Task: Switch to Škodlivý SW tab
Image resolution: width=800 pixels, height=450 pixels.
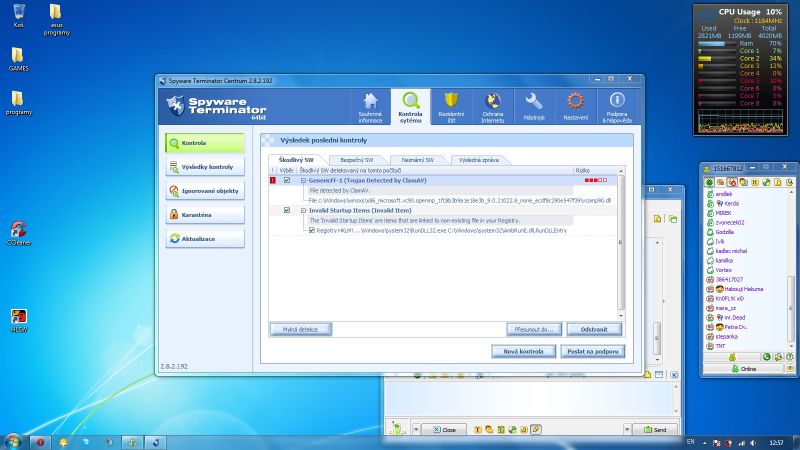Action: (296, 160)
